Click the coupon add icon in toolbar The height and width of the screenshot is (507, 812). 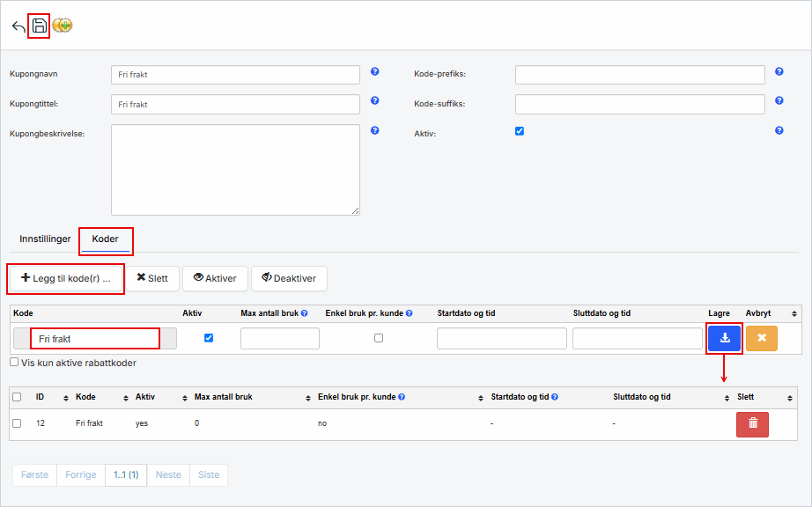click(63, 26)
